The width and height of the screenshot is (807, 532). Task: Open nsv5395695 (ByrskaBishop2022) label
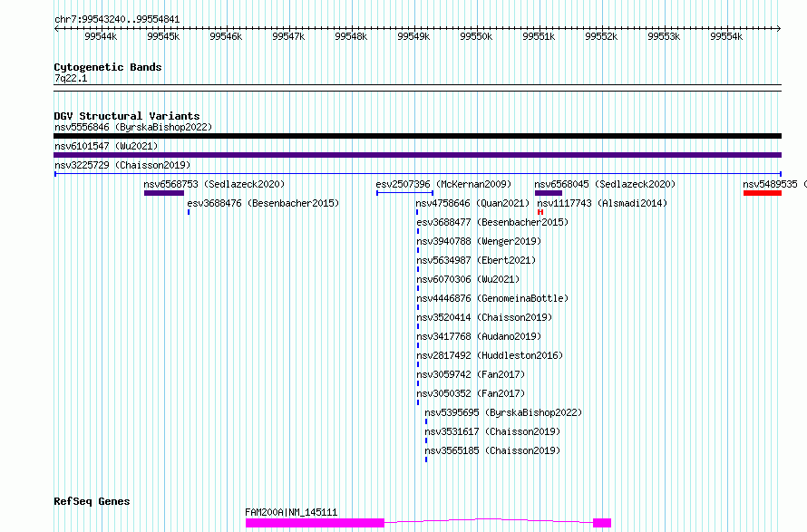pyautogui.click(x=503, y=412)
